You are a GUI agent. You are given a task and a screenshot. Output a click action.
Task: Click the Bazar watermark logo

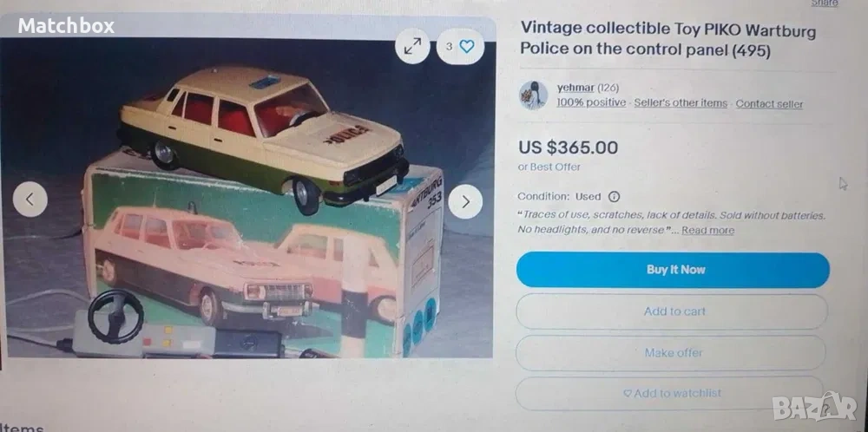pyautogui.click(x=814, y=409)
